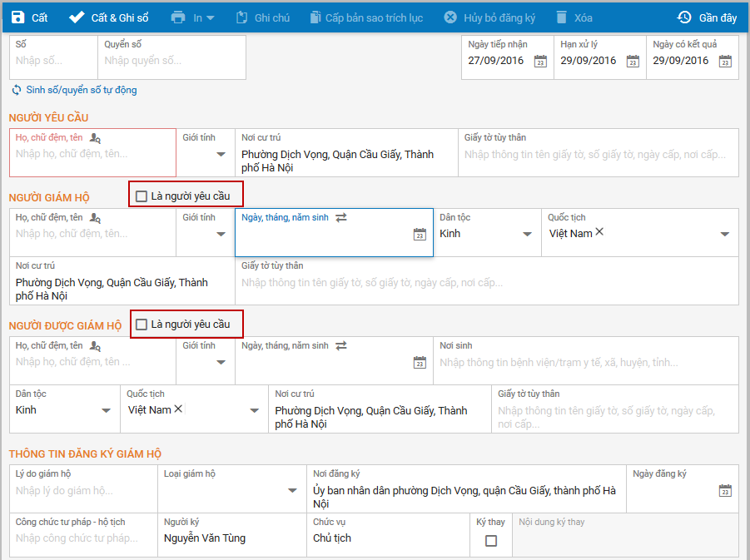Click the Lý do giám hộ input field
750x560 pixels.
[83, 491]
